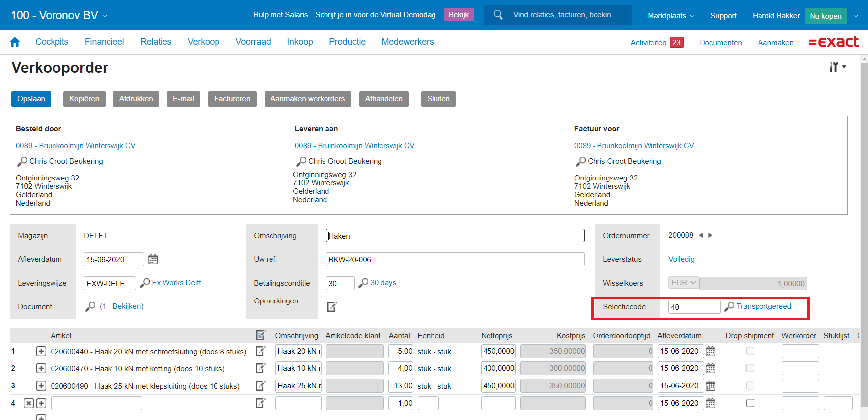Open the Productie menu

347,42
